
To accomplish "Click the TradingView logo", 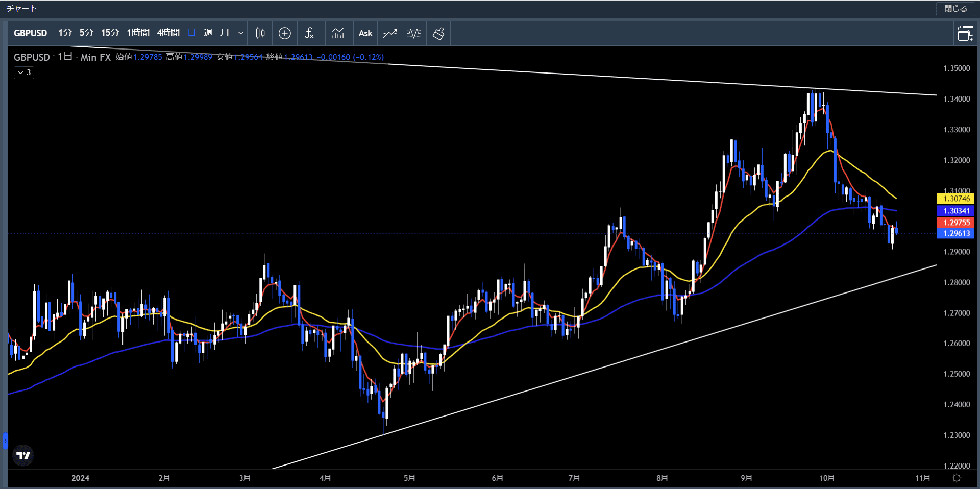I will [x=23, y=455].
